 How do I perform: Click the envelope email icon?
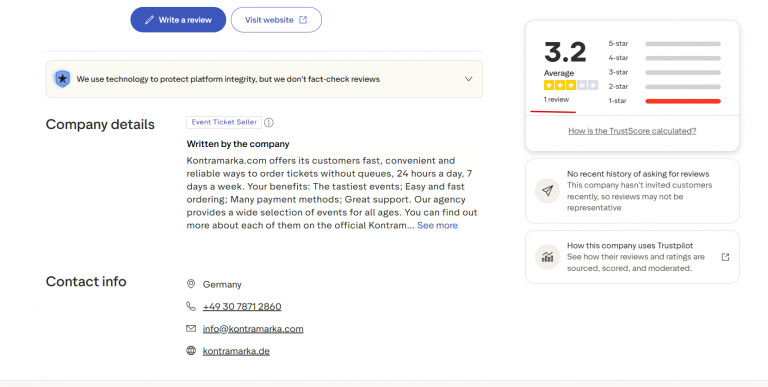tap(191, 329)
